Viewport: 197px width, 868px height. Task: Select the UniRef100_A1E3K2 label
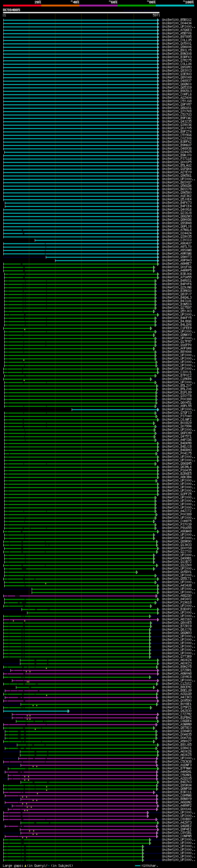pyautogui.click(x=177, y=196)
